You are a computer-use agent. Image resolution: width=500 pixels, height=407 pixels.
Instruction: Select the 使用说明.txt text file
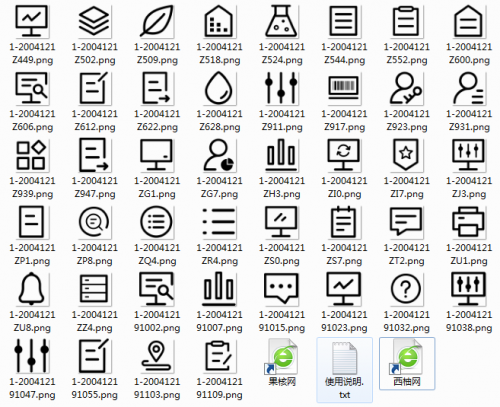[344, 370]
